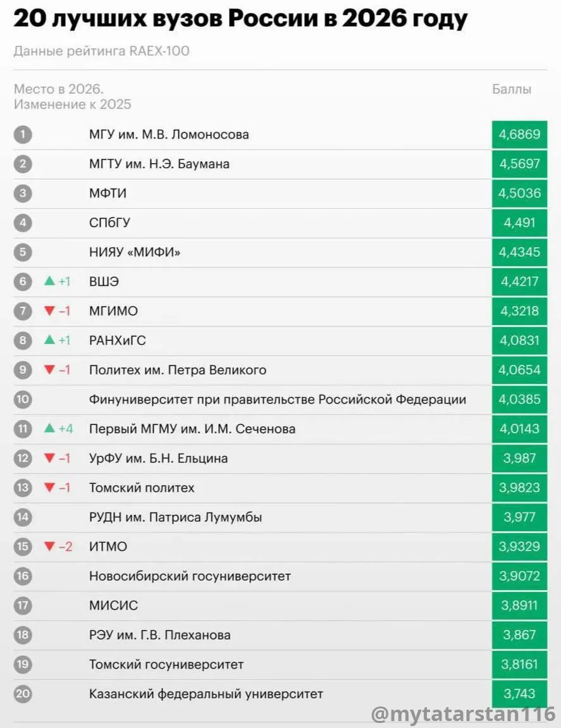Select 'РЭУ им. Г.В. Плеханова' name
561x728 pixels.
tap(160, 634)
